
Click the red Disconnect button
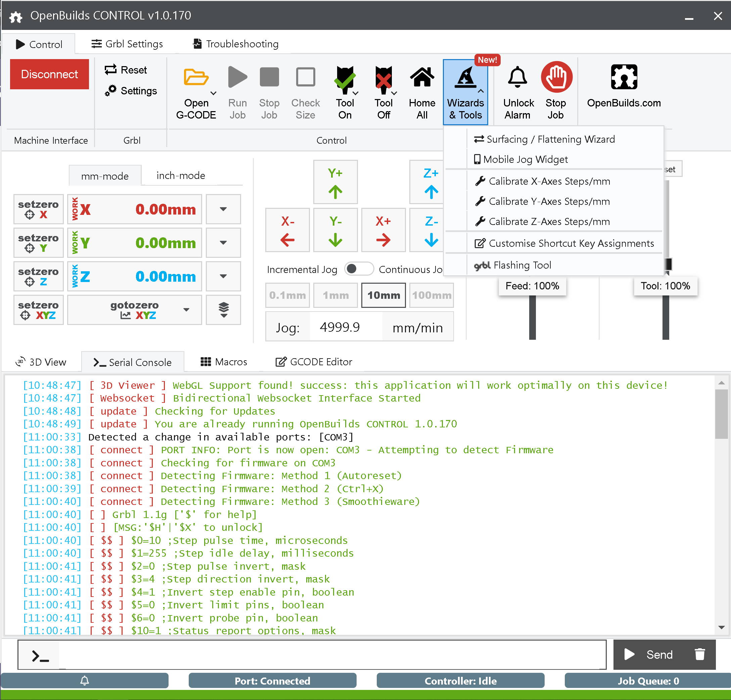coord(49,74)
